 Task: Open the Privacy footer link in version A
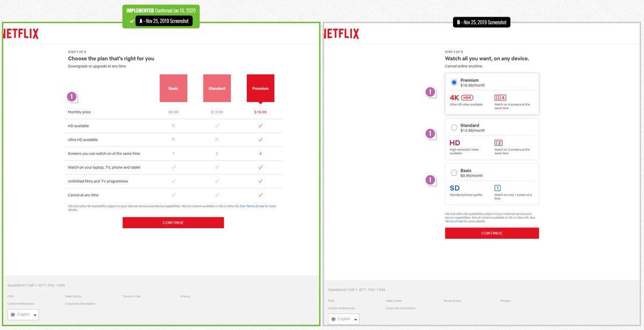(x=185, y=296)
